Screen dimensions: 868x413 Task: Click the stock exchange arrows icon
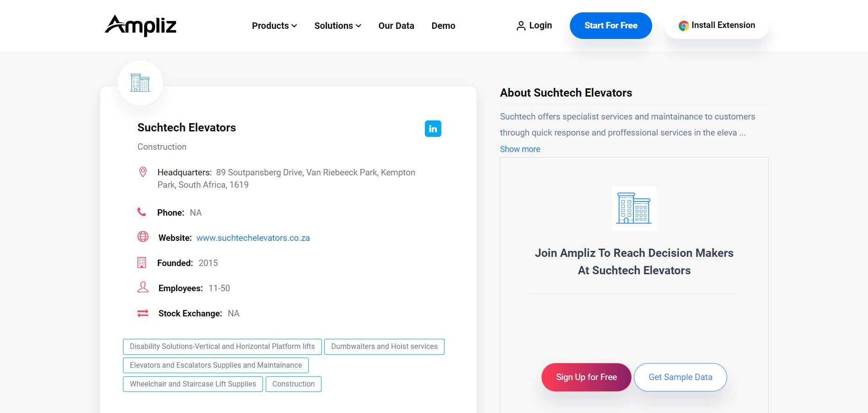143,313
